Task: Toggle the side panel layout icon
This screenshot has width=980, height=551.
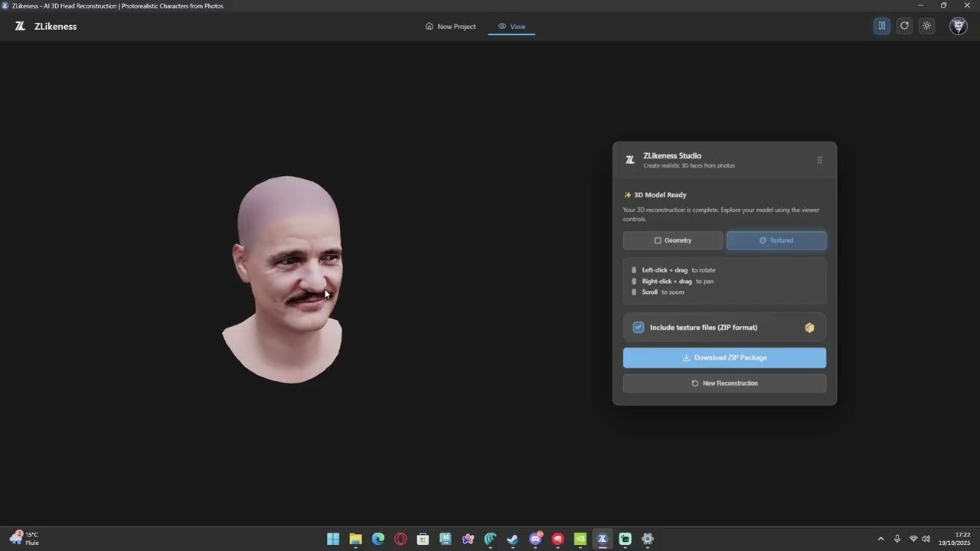Action: point(882,26)
